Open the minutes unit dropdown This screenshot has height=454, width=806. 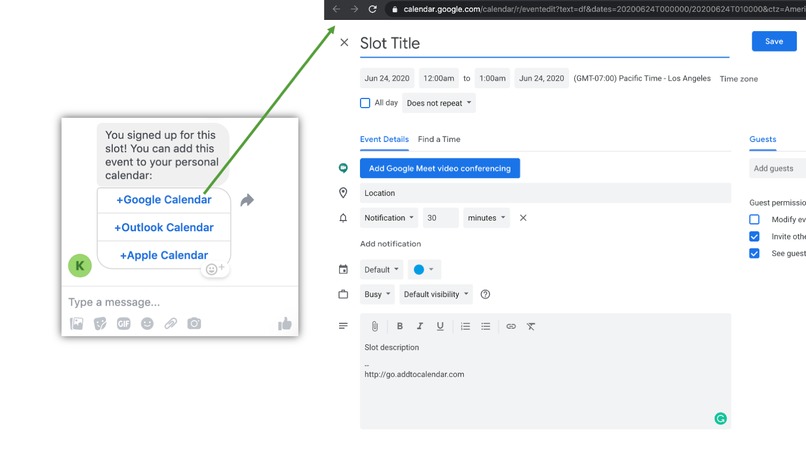(x=486, y=218)
